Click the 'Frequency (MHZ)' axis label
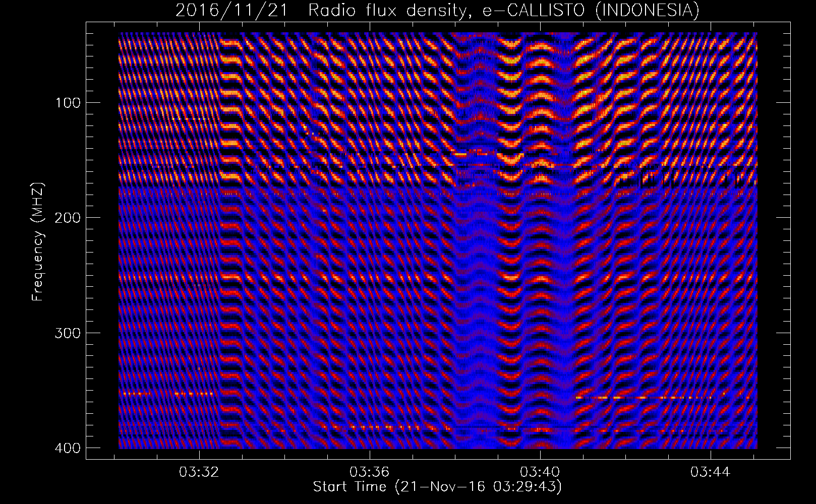The image size is (816, 504). coord(38,241)
